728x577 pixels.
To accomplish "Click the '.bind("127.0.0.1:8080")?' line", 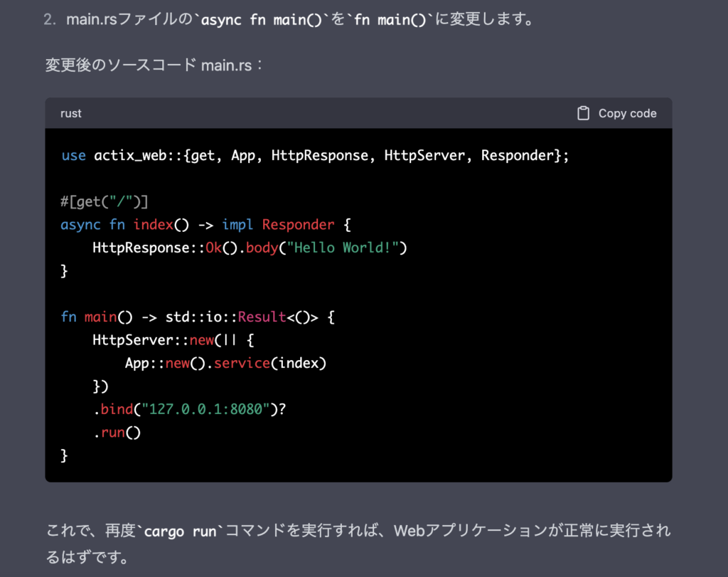I will coord(189,409).
